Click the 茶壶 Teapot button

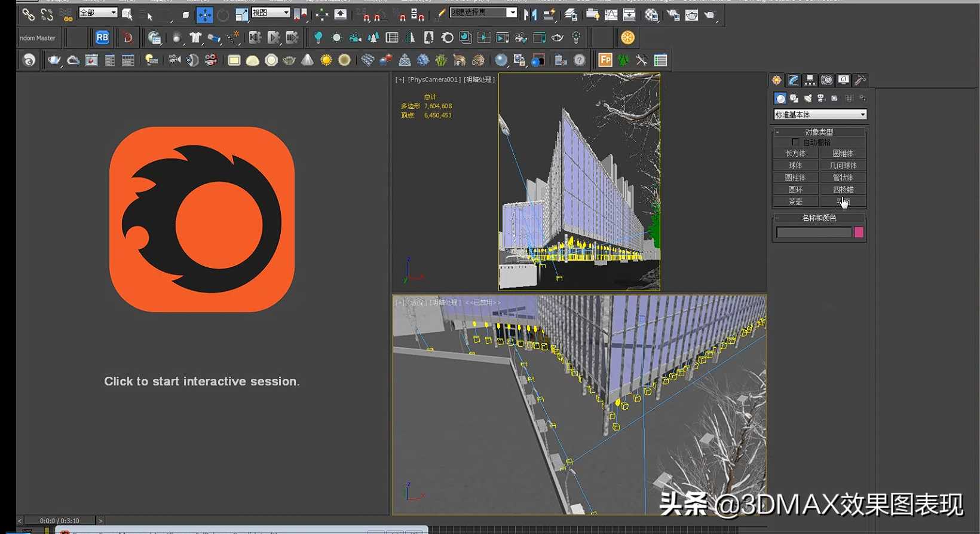point(795,202)
